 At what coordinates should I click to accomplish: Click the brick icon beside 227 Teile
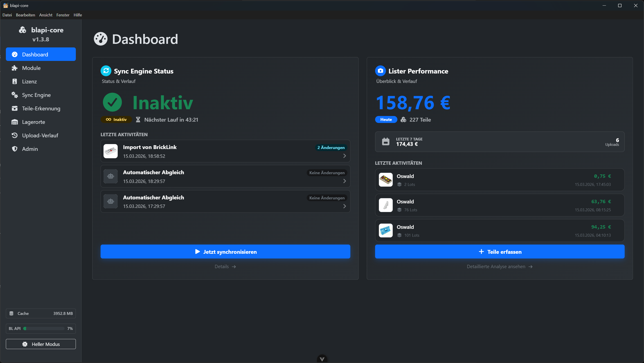403,120
